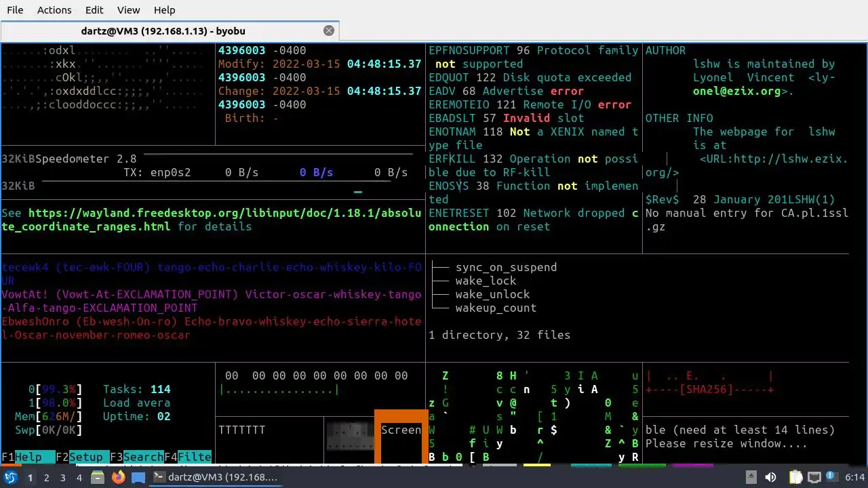Click the sync_on_suspend tree entry
The image size is (868, 488).
pyautogui.click(x=506, y=267)
